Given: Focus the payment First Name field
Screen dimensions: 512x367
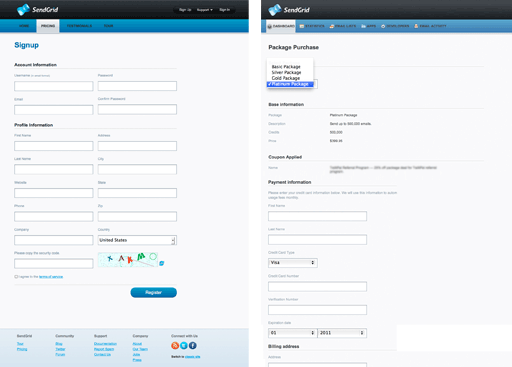Looking at the screenshot, I should coord(317,216).
